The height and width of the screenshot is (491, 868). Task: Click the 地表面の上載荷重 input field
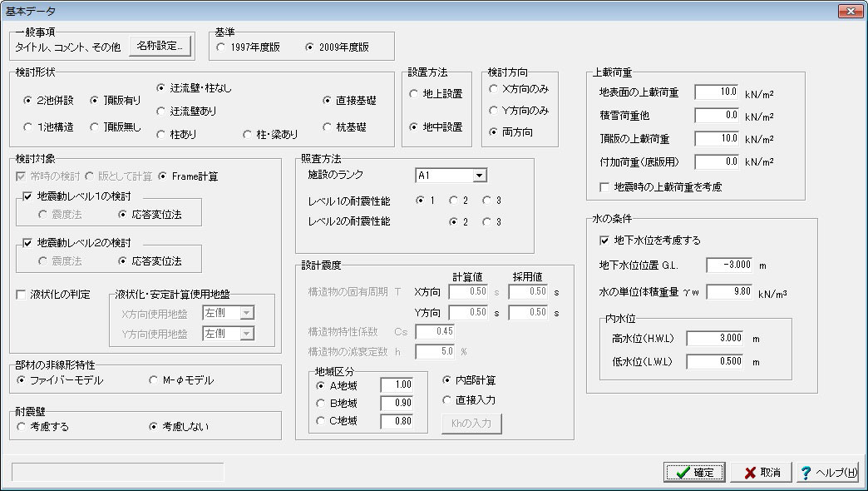pos(717,92)
